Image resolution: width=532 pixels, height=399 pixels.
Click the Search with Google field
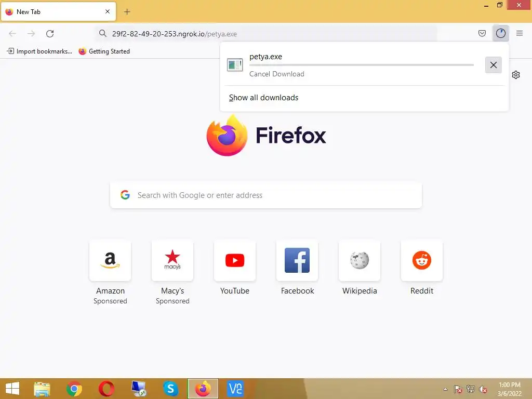point(266,195)
